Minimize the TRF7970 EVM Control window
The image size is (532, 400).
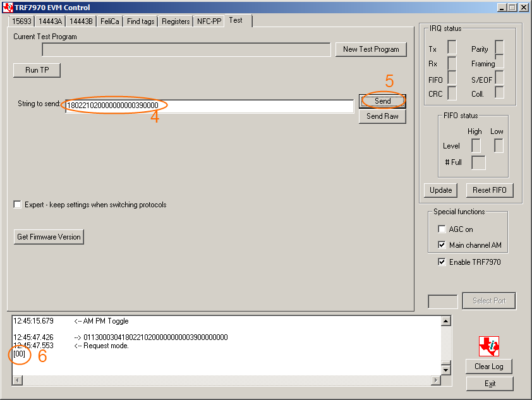[x=502, y=8]
